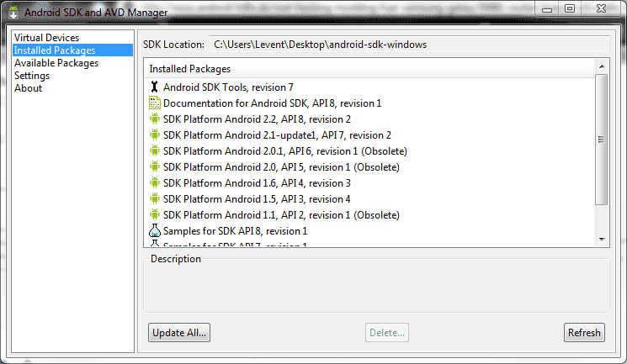This screenshot has height=364, width=627.
Task: Click the Documentation for Android SDK page icon
Action: point(154,103)
